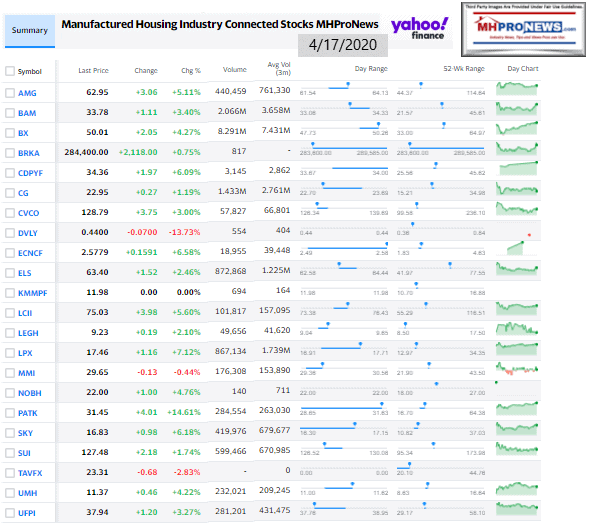
Task: Sort by Avg Vol (3m) header
Action: [x=279, y=68]
